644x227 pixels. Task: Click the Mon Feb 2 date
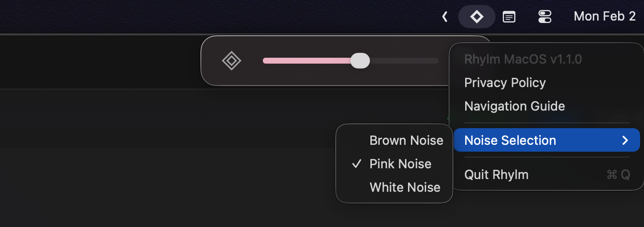coord(604,16)
